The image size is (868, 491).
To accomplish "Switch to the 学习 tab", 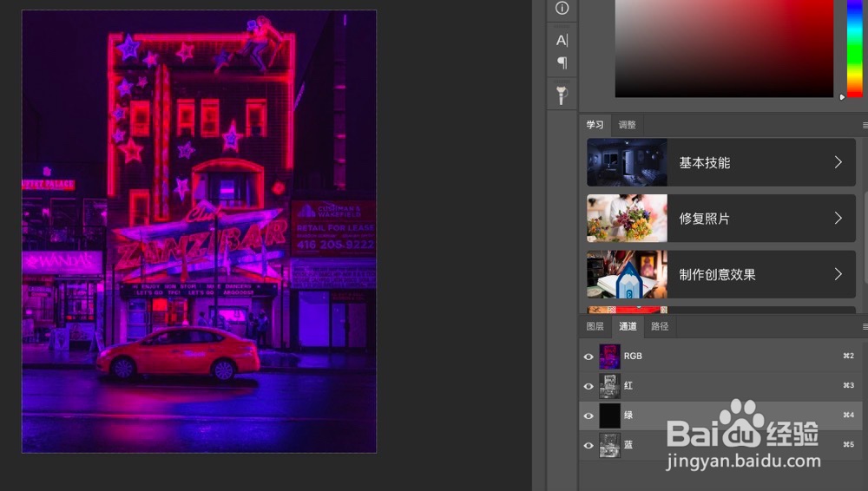I will click(595, 125).
